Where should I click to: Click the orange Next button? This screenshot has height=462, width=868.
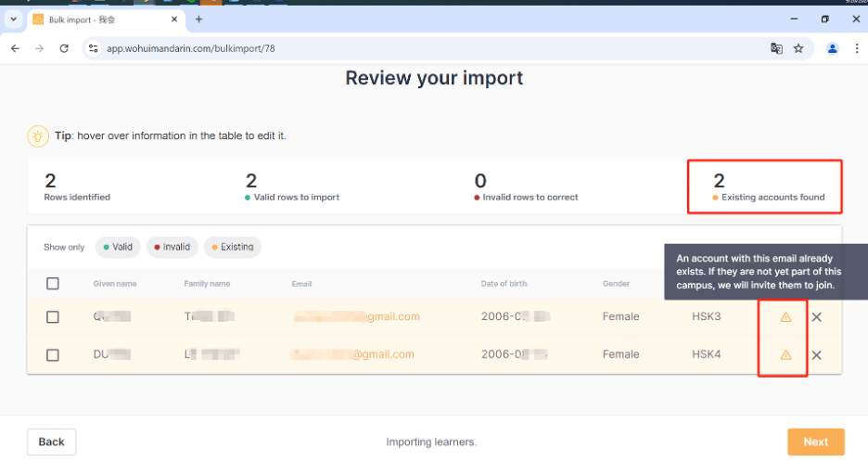(815, 442)
